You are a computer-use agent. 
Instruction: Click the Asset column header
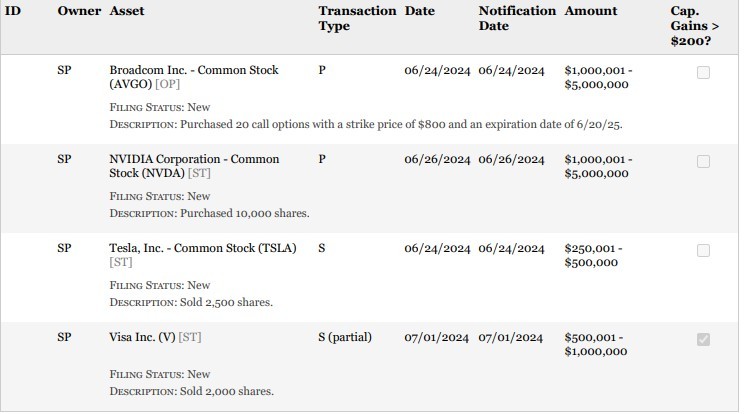coord(125,11)
